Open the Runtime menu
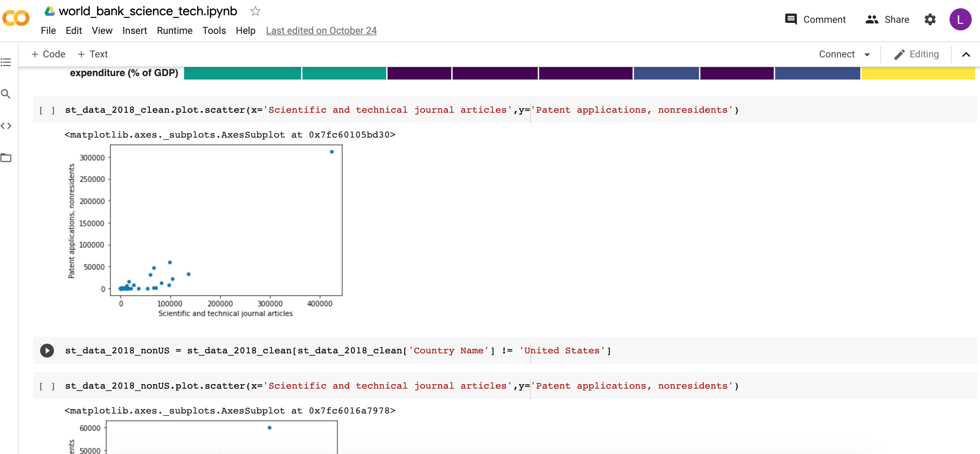 tap(174, 30)
